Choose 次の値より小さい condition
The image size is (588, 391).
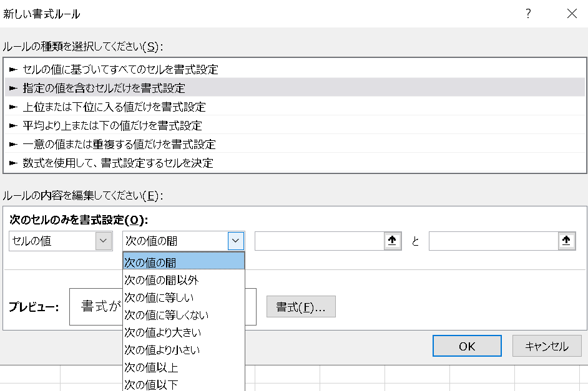click(x=184, y=350)
